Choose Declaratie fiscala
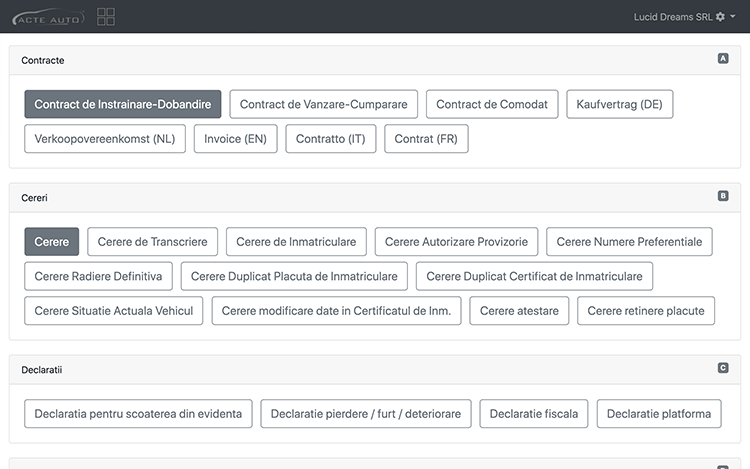The image size is (750, 469). tap(534, 414)
